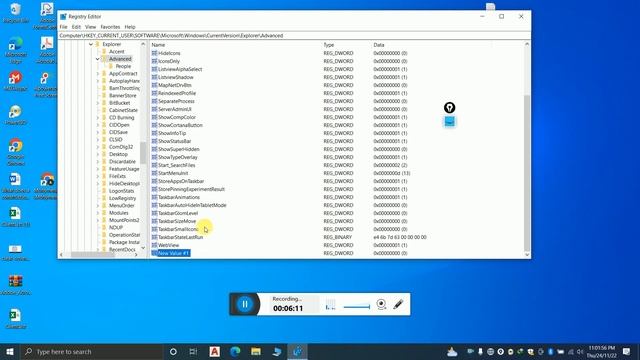Open the recorder pencil annotation tool
The image size is (640, 360).
pyautogui.click(x=398, y=304)
